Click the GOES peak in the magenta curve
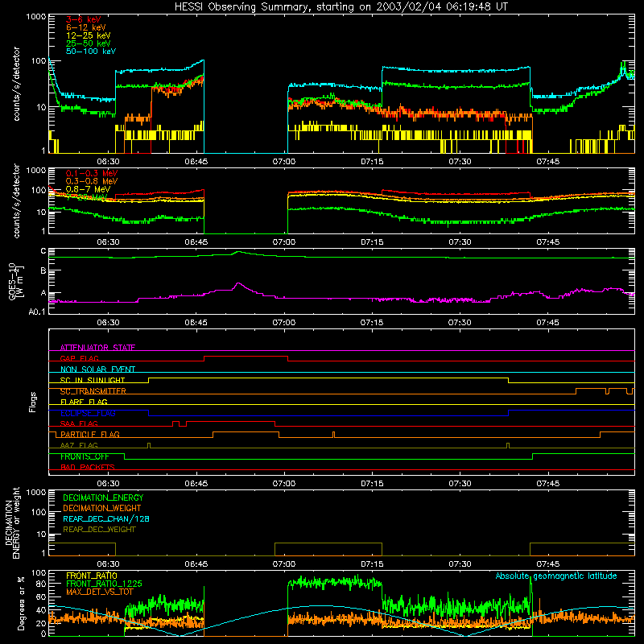The image size is (644, 644). (238, 283)
